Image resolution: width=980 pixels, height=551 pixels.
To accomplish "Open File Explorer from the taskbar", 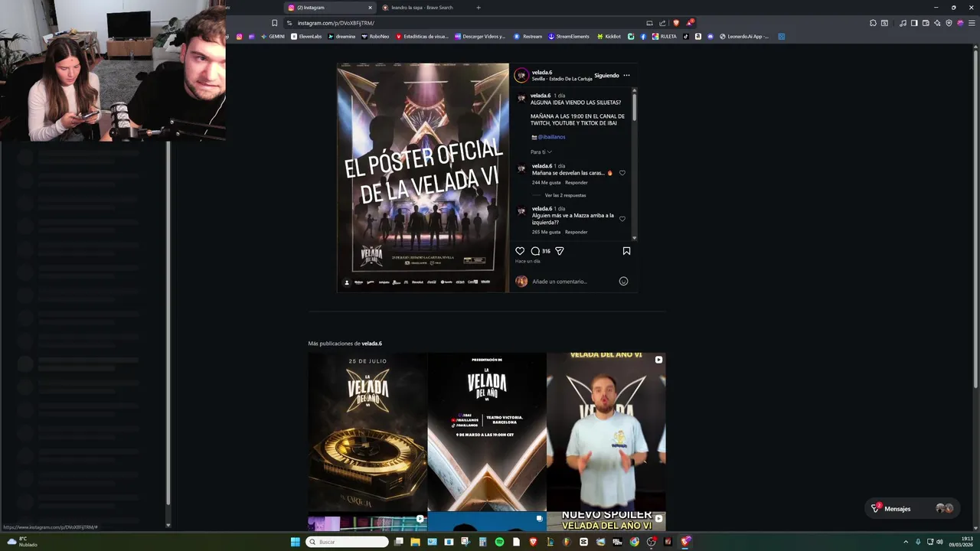I will [x=415, y=542].
